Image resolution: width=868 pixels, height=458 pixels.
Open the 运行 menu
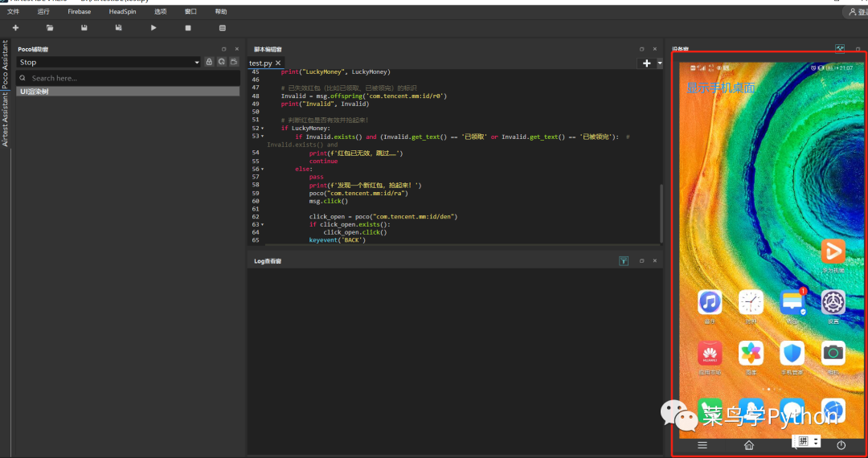pos(43,11)
